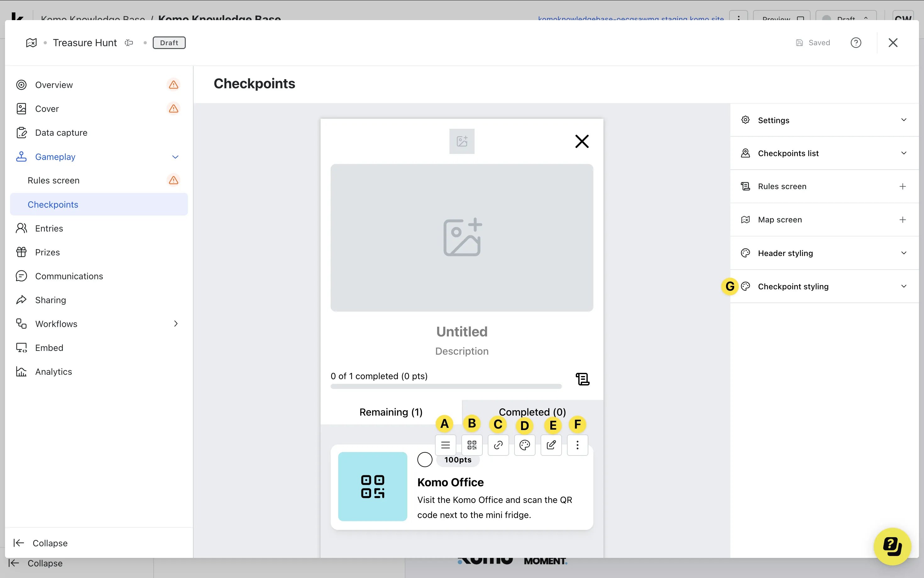This screenshot has width=924, height=578.
Task: Click the rules scroll icon near progress bar
Action: click(x=582, y=379)
